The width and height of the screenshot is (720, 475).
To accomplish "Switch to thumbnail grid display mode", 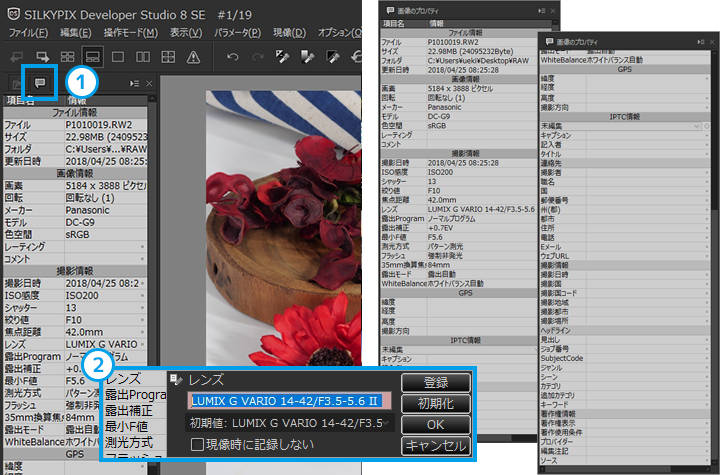I will pyautogui.click(x=68, y=57).
